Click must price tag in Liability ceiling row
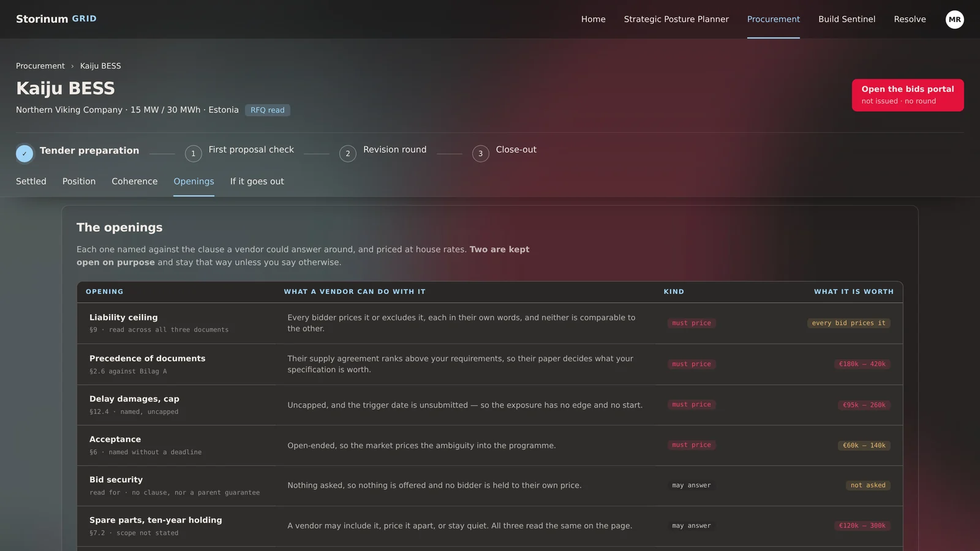Screen dimensions: 980x551 click(x=692, y=323)
